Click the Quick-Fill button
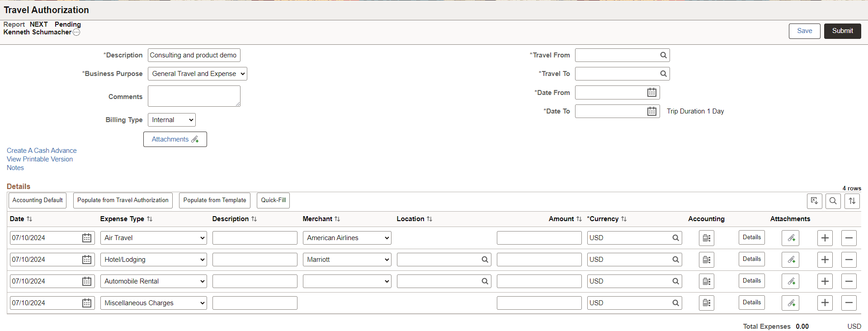 coord(274,200)
